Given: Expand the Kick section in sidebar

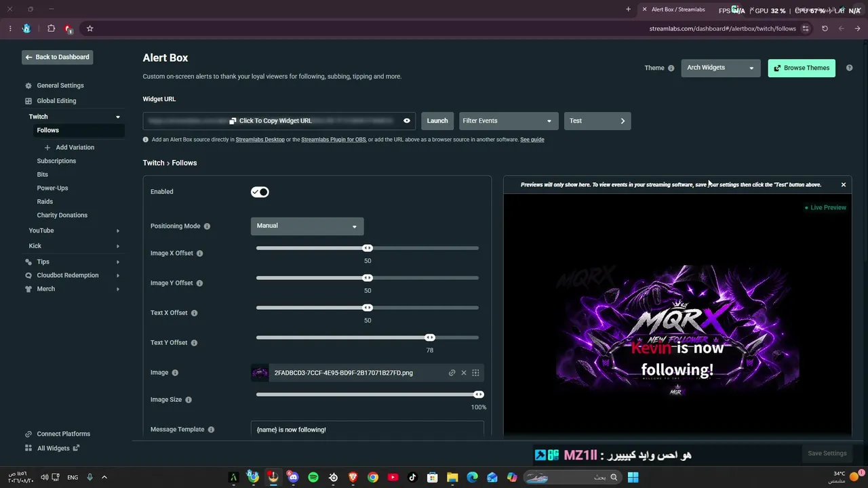Looking at the screenshot, I should tap(118, 246).
